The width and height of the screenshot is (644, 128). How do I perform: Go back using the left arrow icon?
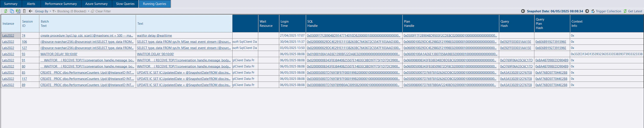31,11
